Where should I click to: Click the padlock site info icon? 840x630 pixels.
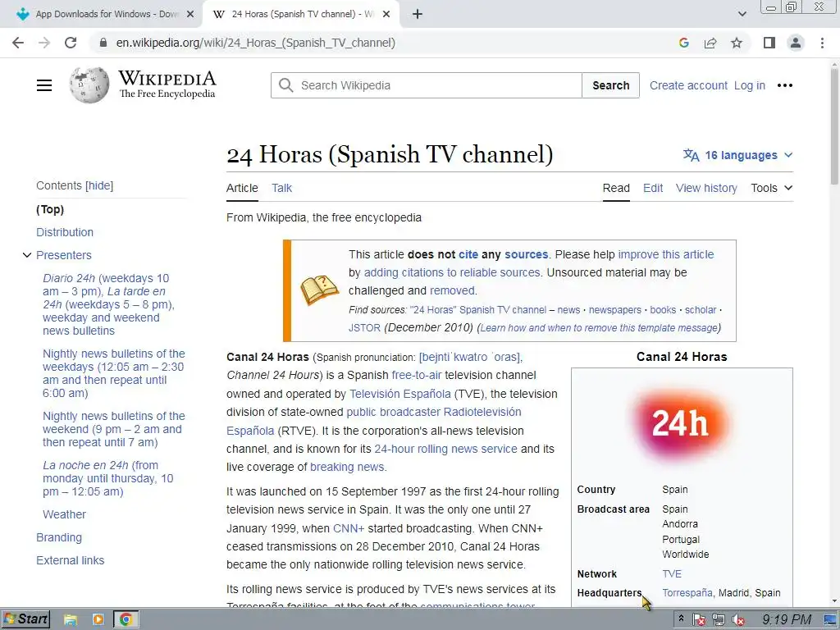(x=103, y=43)
